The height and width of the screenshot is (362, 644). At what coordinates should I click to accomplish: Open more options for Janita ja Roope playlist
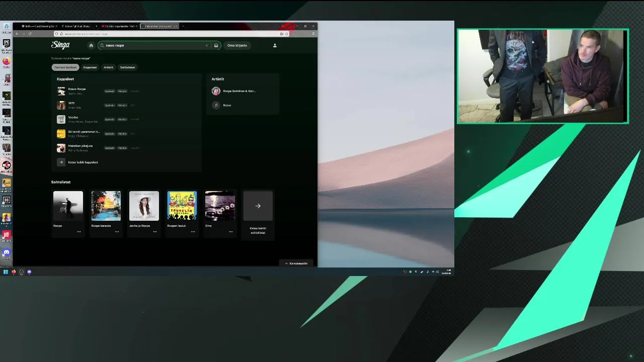click(154, 232)
